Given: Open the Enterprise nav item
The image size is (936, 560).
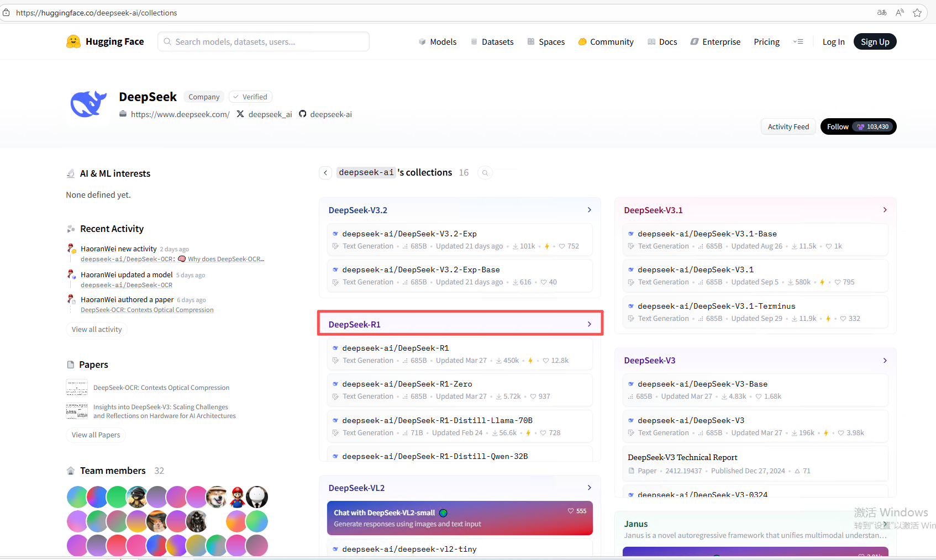Looking at the screenshot, I should [716, 42].
